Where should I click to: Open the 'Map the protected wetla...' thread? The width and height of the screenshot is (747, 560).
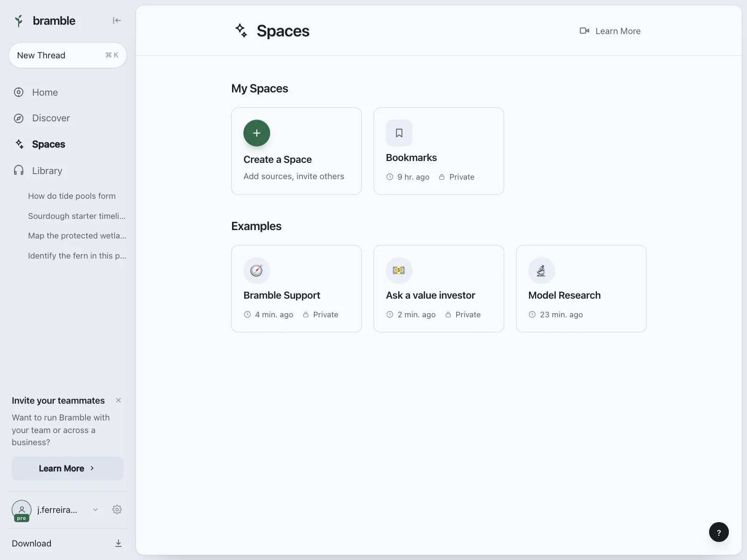[x=77, y=236]
